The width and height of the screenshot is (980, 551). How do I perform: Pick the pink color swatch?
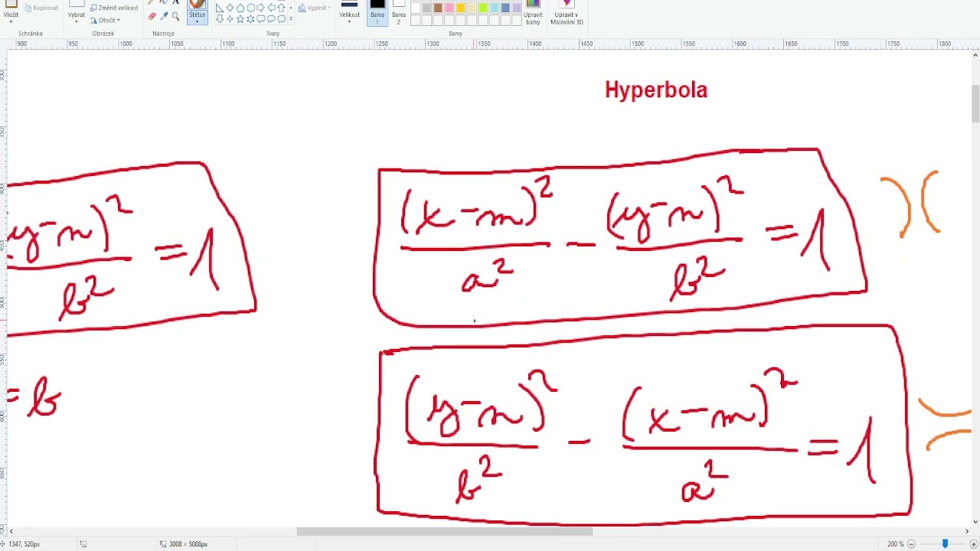pos(449,8)
